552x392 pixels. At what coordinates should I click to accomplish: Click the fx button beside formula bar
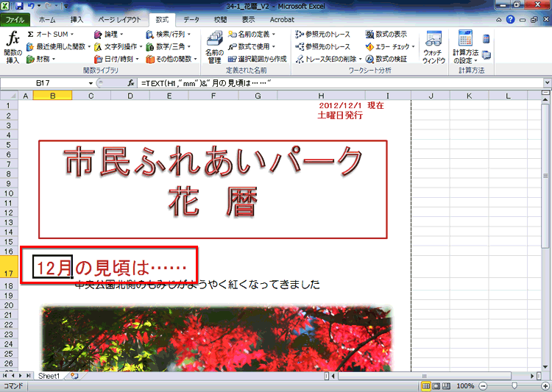(x=131, y=83)
